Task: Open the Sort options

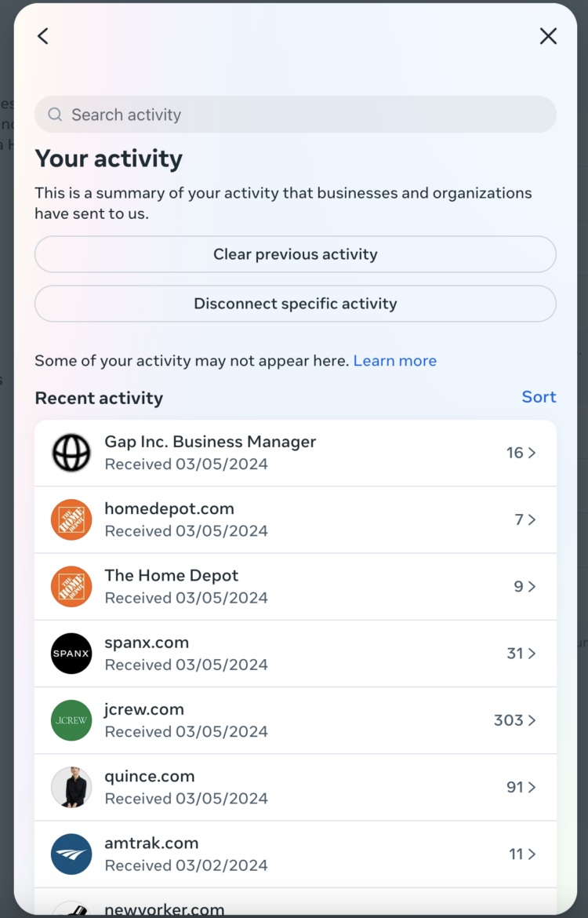Action: (539, 397)
